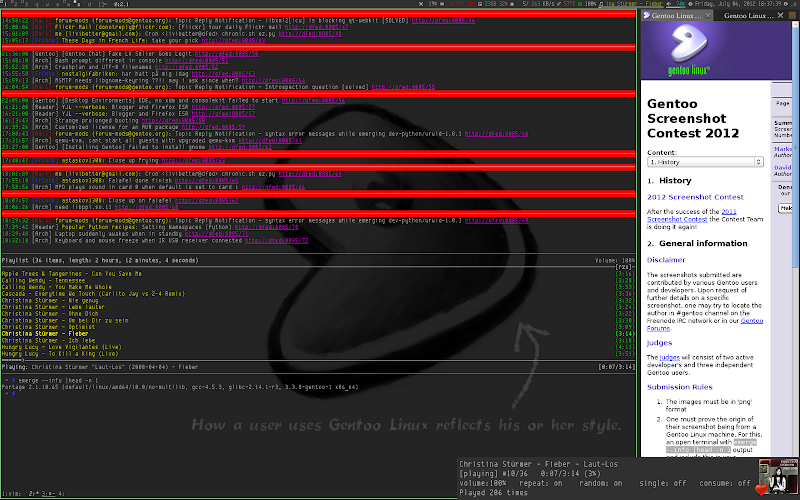The width and height of the screenshot is (800, 500).
Task: Open link for Popular Python recipes entry
Action: (266, 227)
